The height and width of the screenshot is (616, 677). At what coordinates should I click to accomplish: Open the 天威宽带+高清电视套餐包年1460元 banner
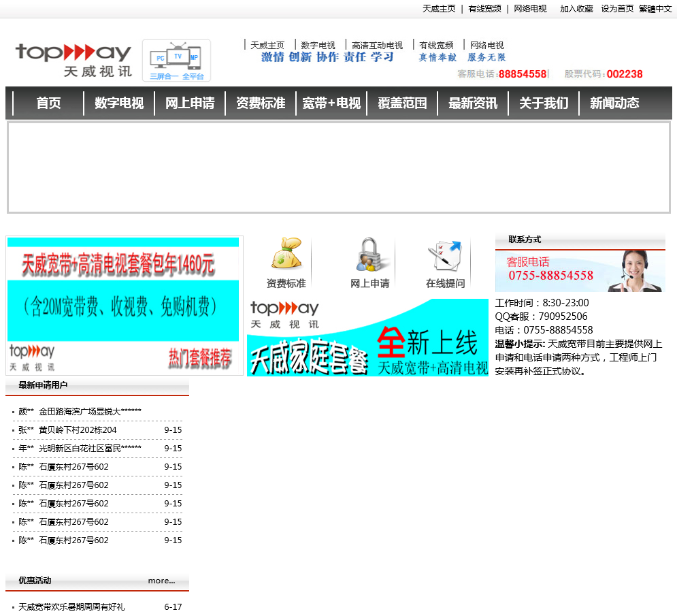pyautogui.click(x=125, y=306)
